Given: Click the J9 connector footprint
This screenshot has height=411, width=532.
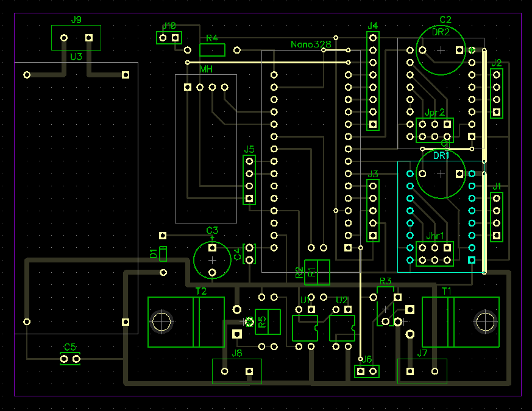Looking at the screenshot, I should click(x=76, y=38).
